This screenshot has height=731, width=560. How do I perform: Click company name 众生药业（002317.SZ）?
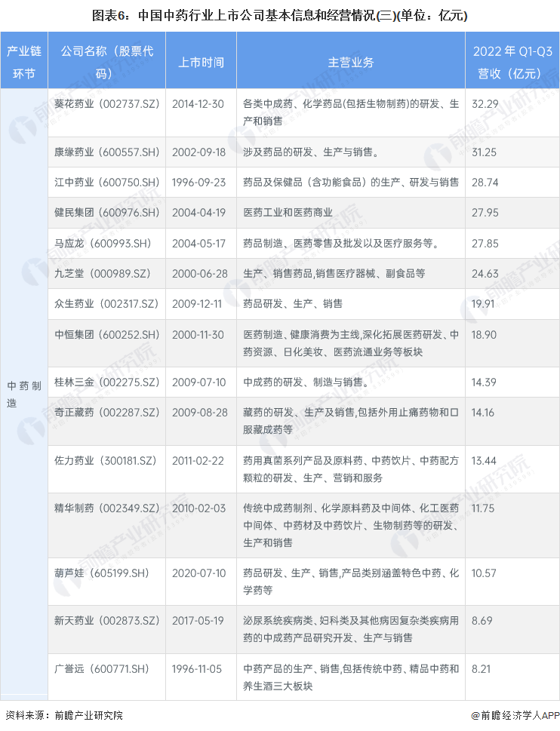[106, 304]
